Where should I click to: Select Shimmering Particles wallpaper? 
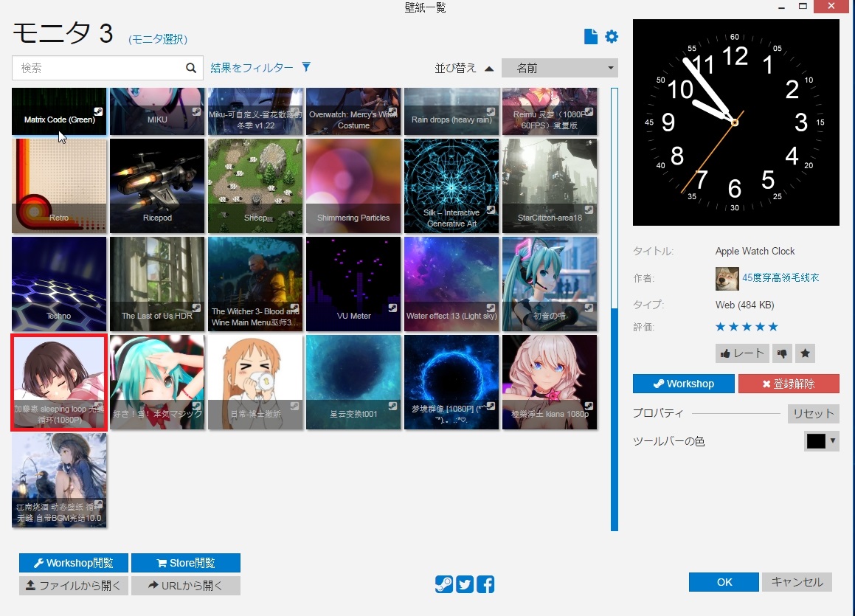click(x=353, y=186)
